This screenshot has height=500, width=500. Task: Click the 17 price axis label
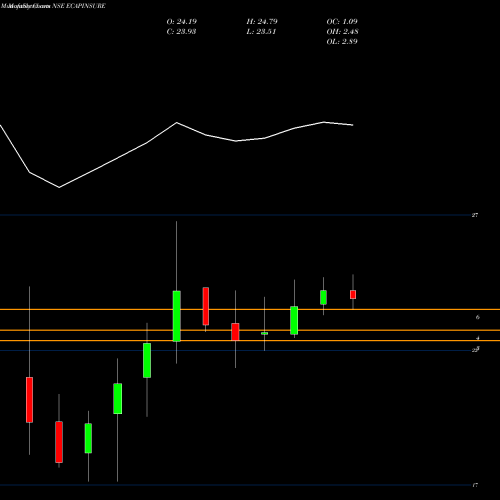click(x=475, y=485)
